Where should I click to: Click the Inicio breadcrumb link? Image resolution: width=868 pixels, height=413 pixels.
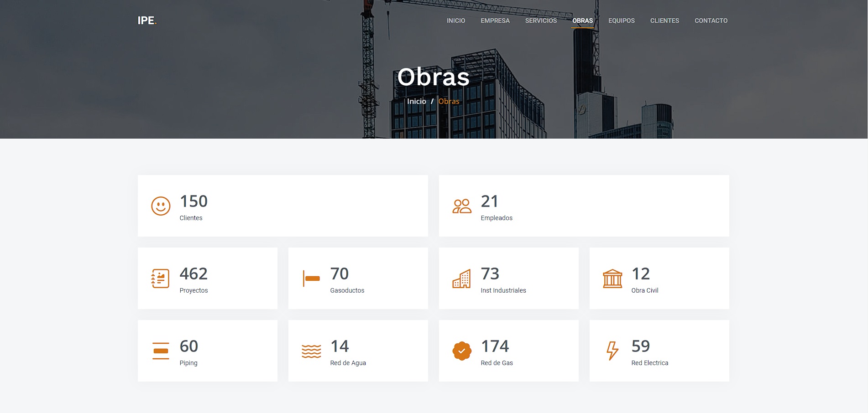417,101
